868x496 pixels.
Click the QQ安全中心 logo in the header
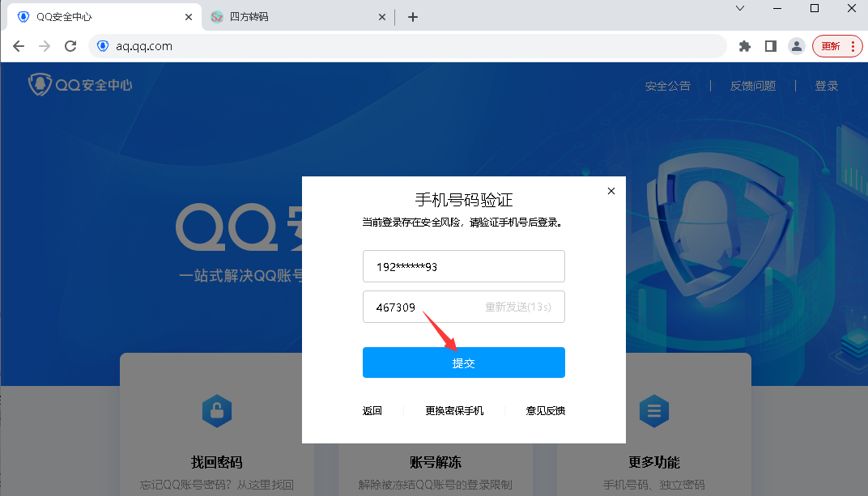click(x=80, y=85)
